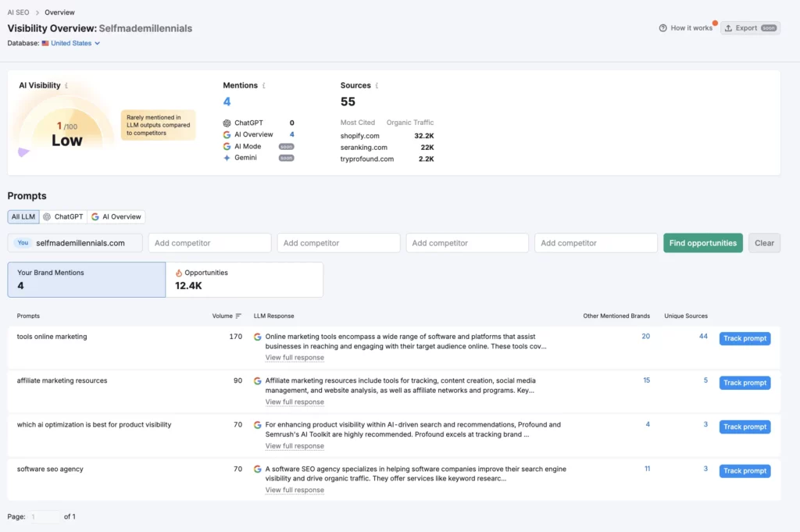Select the Google AI Overview icon under Mentions
The width and height of the screenshot is (800, 532).
(x=227, y=134)
